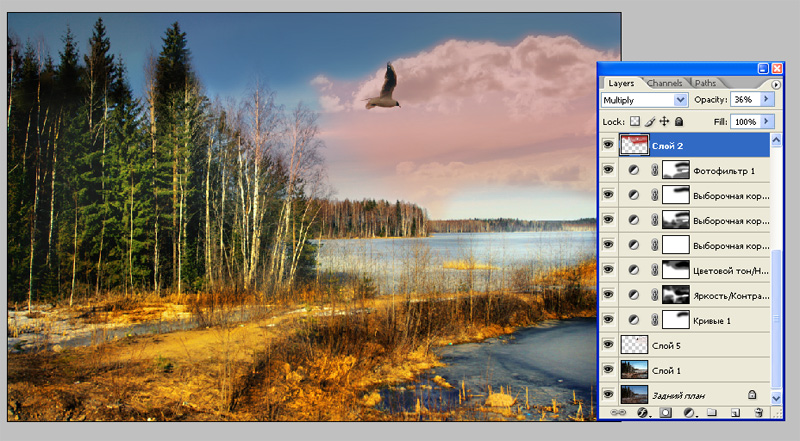
Task: Select the layer named Слой 1
Action: pos(666,371)
